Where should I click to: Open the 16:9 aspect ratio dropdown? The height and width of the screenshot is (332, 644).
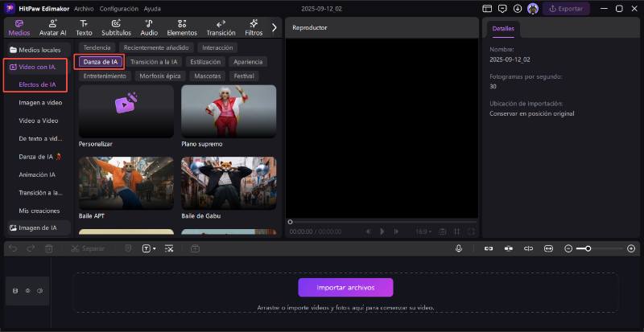coord(423,232)
